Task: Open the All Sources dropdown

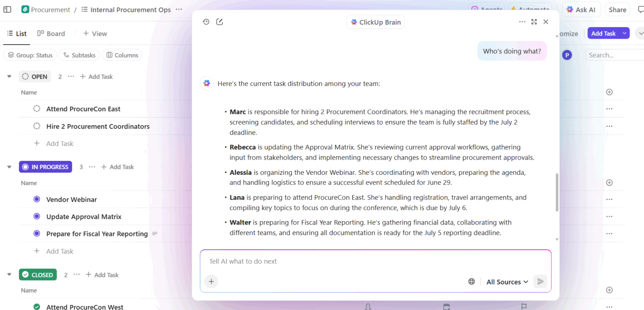Action: click(x=507, y=281)
